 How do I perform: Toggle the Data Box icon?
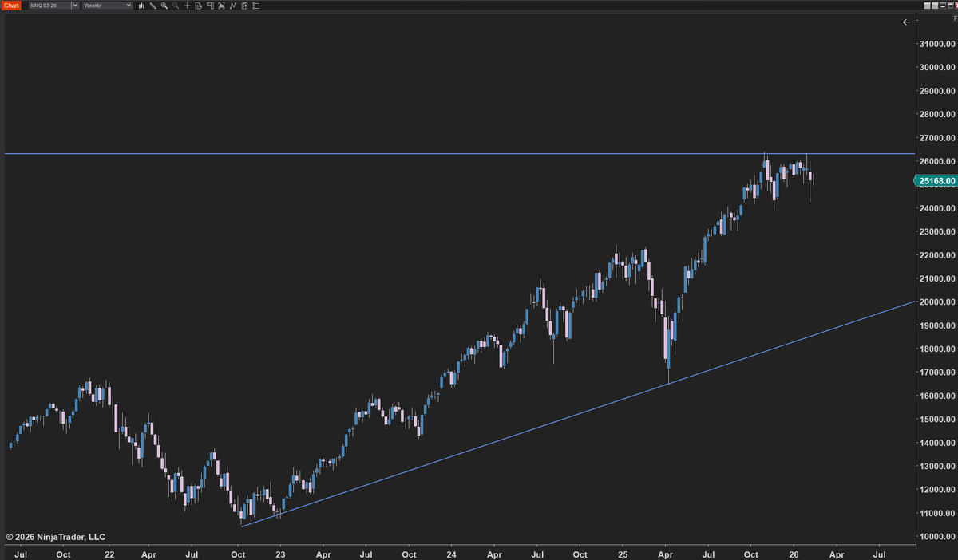[198, 6]
